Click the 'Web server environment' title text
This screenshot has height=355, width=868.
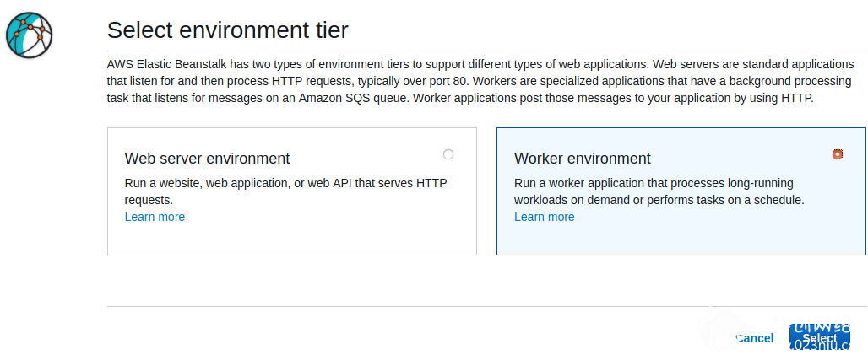coord(207,159)
